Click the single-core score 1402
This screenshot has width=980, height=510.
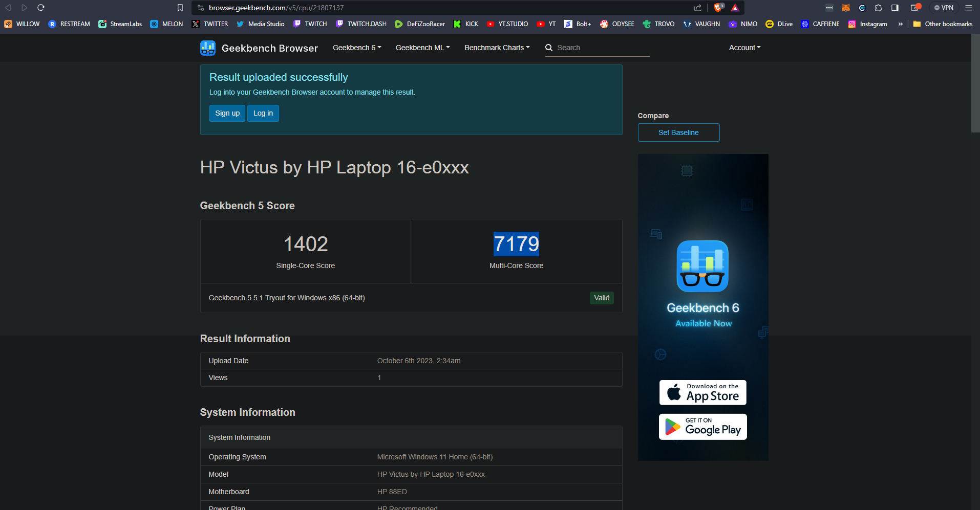[x=306, y=244]
